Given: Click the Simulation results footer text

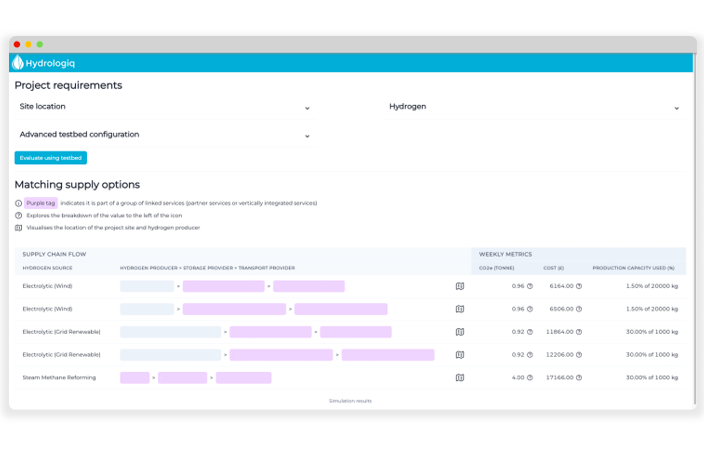Looking at the screenshot, I should point(350,401).
